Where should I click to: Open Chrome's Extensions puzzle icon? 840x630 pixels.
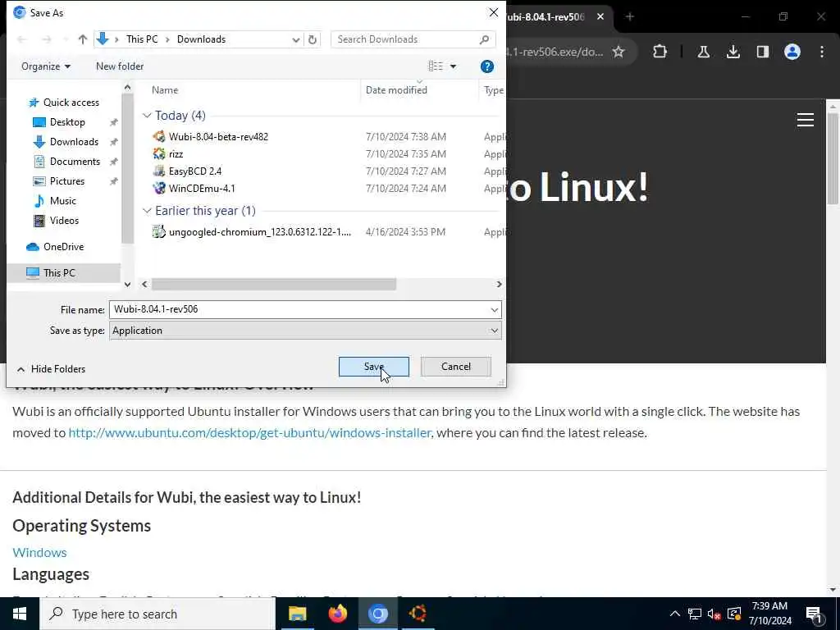[660, 52]
